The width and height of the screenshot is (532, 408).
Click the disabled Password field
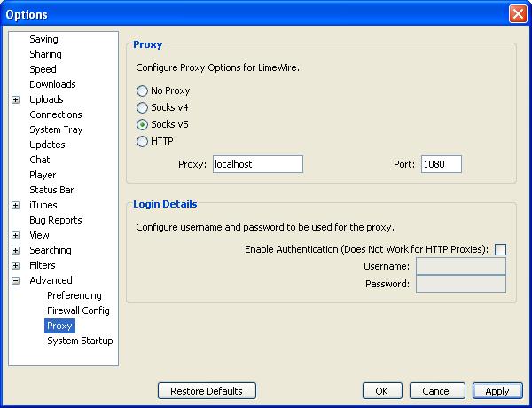[461, 284]
